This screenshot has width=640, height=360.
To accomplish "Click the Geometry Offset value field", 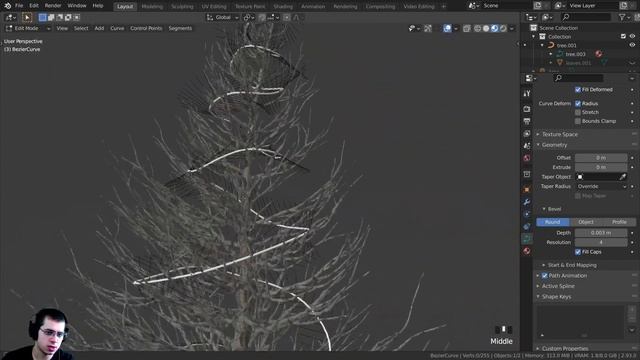I will [601, 158].
